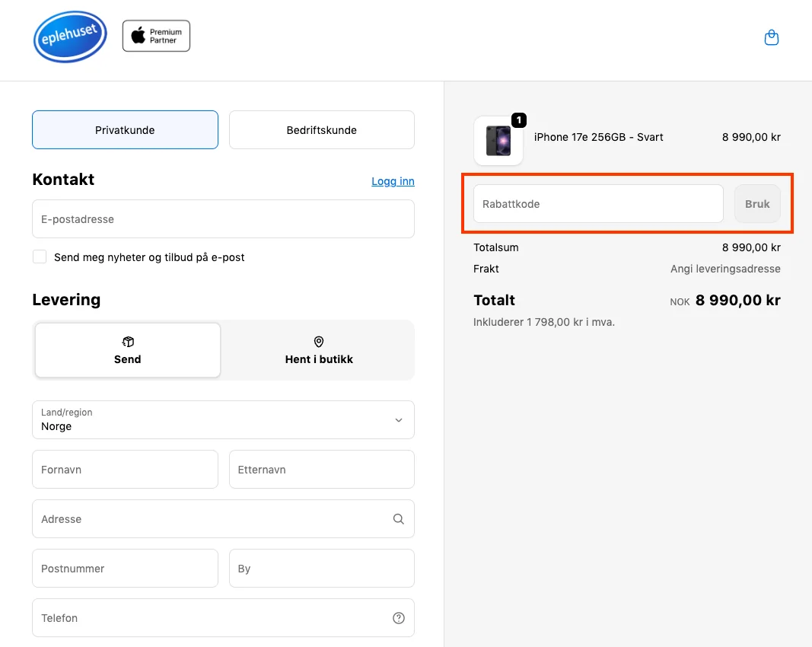
Task: Click the search icon in Adresse field
Action: coord(398,519)
